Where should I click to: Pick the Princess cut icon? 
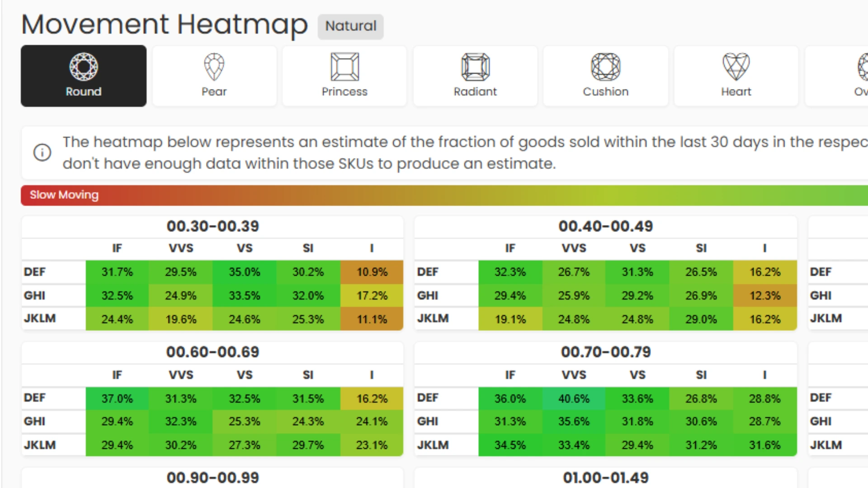coord(344,67)
